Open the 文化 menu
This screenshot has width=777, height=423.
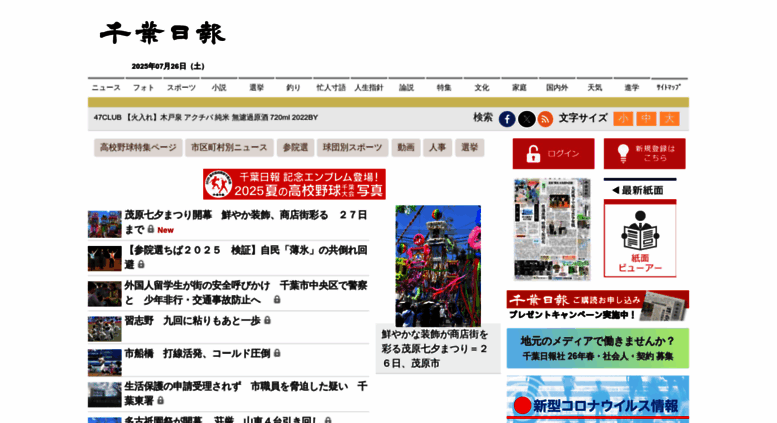[x=482, y=87]
